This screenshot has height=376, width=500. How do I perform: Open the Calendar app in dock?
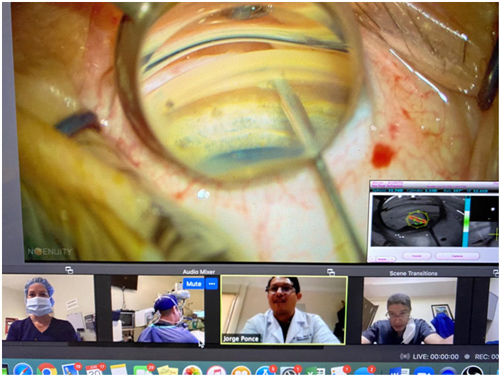pyautogui.click(x=95, y=370)
